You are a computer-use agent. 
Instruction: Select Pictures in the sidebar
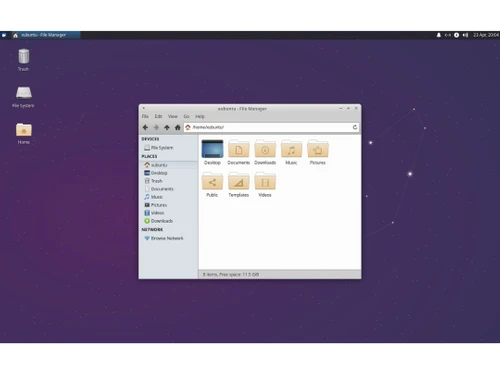click(168, 205)
